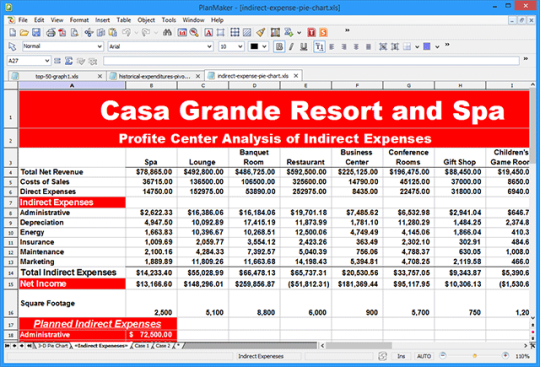Paste from clipboard icon
Viewport: 540px width, 367px height.
[x=113, y=33]
